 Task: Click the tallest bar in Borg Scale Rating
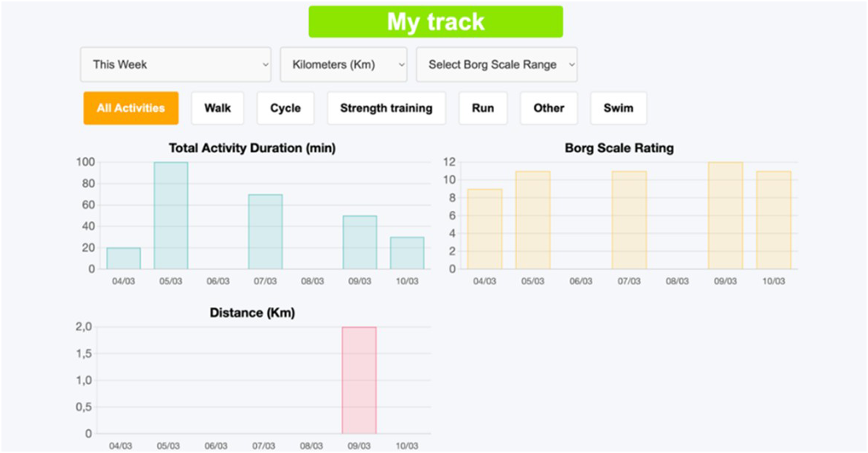pos(725,215)
